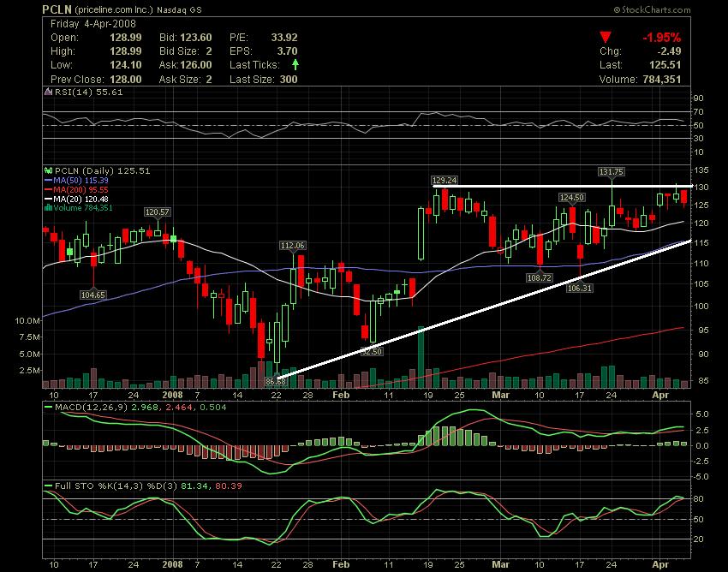This screenshot has width=728, height=572.
Task: Click the Chg value -2.49
Action: coord(669,51)
